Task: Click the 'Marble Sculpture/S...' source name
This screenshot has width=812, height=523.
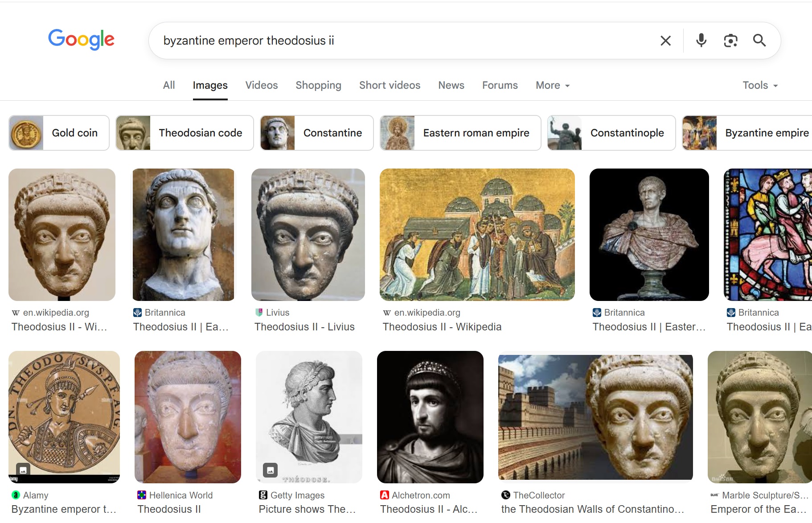Action: pos(765,495)
